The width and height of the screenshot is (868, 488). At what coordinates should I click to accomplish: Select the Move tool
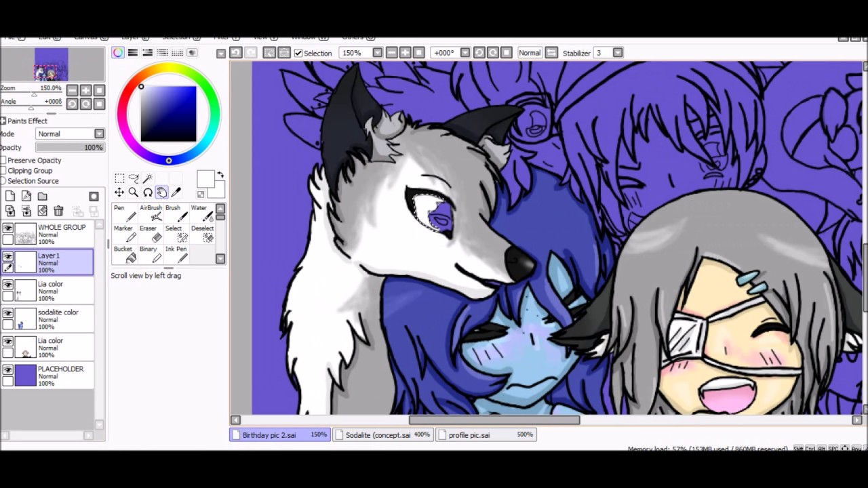(x=119, y=192)
